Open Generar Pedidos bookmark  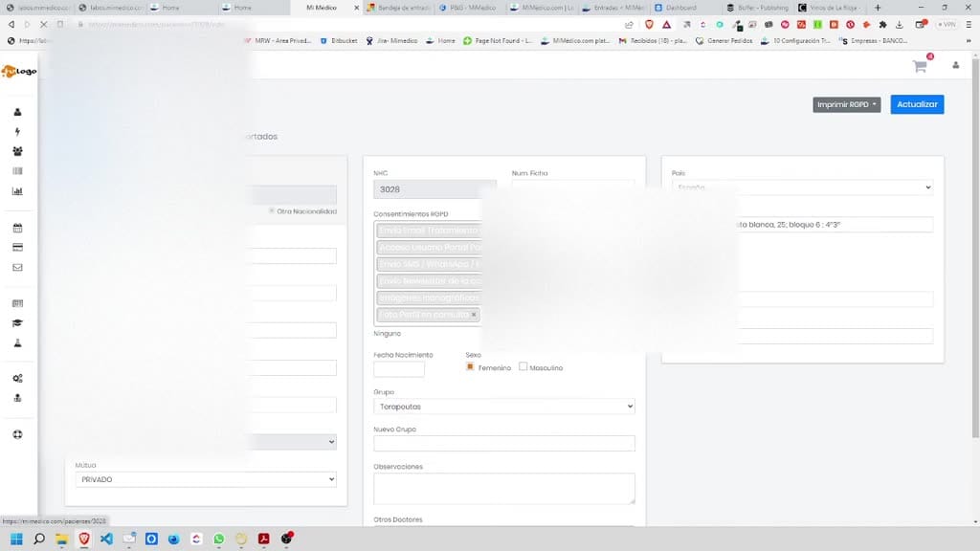tap(724, 40)
